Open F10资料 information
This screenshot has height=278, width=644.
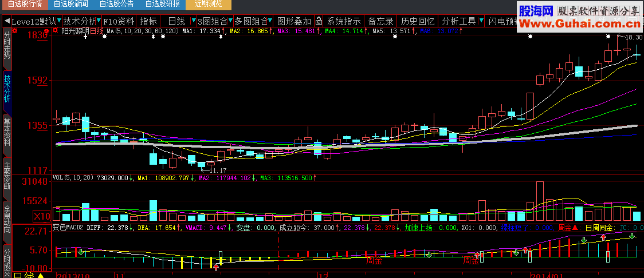(x=119, y=21)
